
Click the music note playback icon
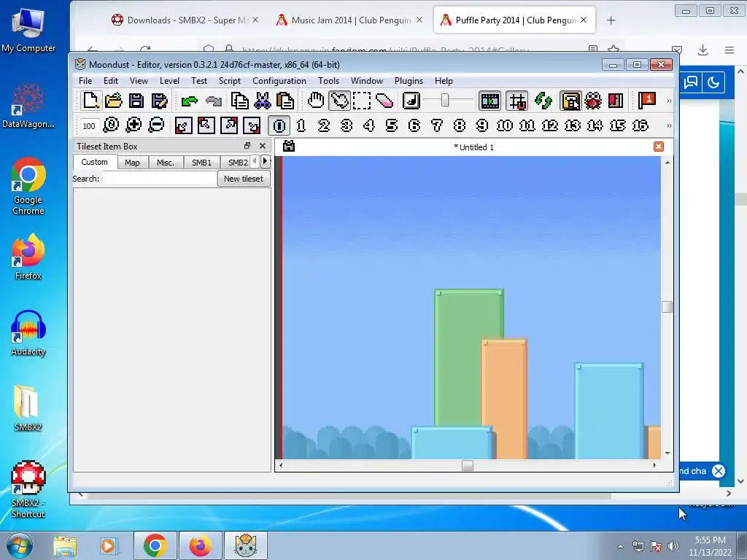[411, 101]
